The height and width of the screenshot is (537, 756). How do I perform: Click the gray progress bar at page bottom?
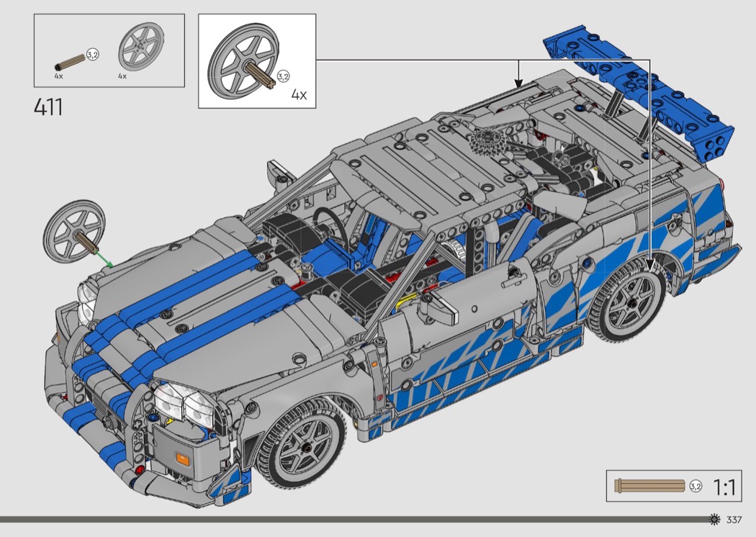pyautogui.click(x=346, y=519)
